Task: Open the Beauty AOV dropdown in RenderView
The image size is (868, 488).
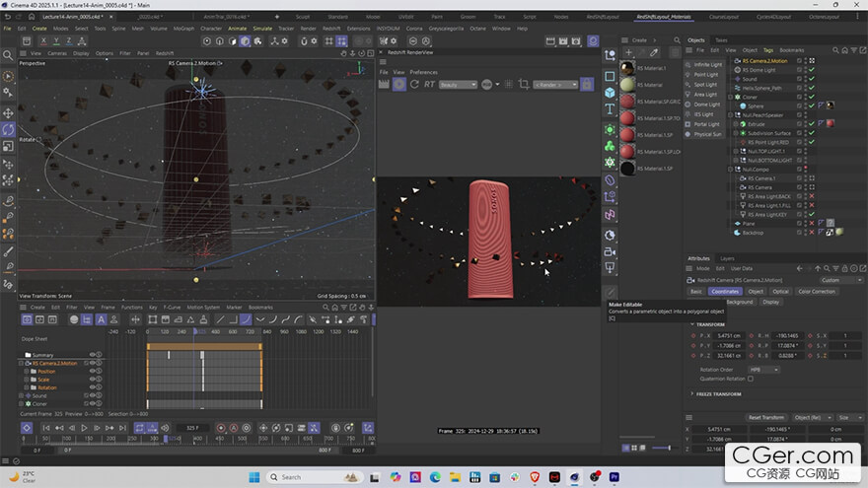Action: (x=458, y=85)
